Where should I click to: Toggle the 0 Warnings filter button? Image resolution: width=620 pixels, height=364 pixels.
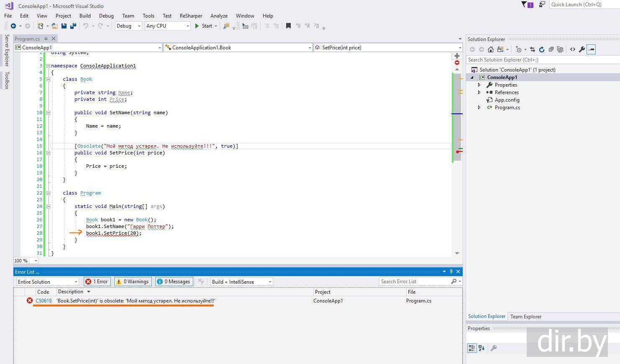click(x=133, y=282)
